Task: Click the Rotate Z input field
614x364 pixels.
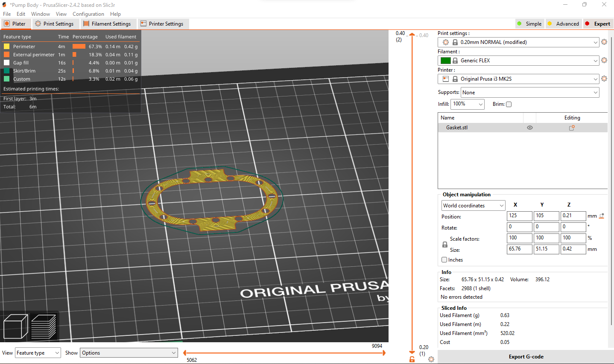Action: click(x=573, y=227)
